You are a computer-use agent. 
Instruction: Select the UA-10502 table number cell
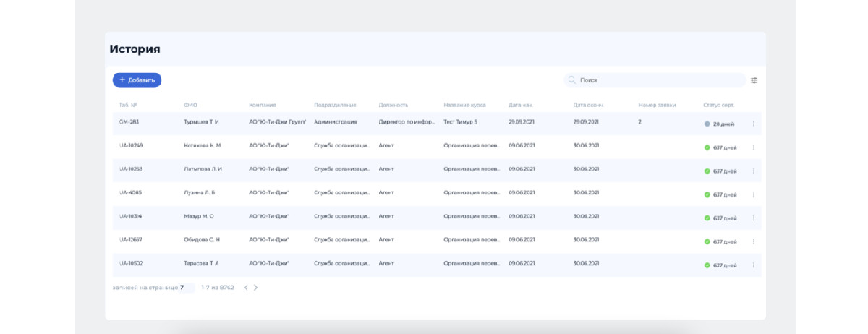pos(131,263)
